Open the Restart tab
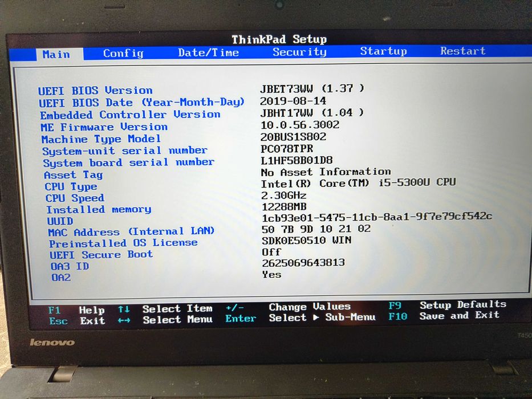The width and height of the screenshot is (532, 399). pos(463,51)
